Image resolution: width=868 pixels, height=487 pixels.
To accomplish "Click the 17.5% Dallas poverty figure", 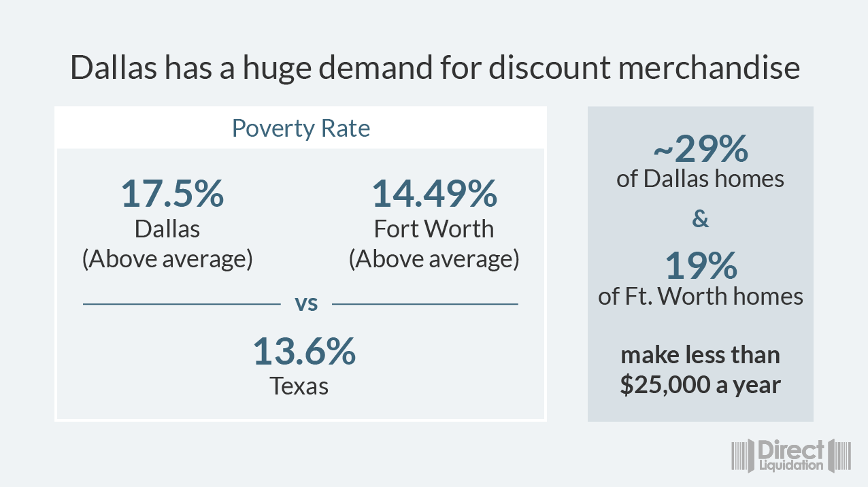I will coord(172,193).
